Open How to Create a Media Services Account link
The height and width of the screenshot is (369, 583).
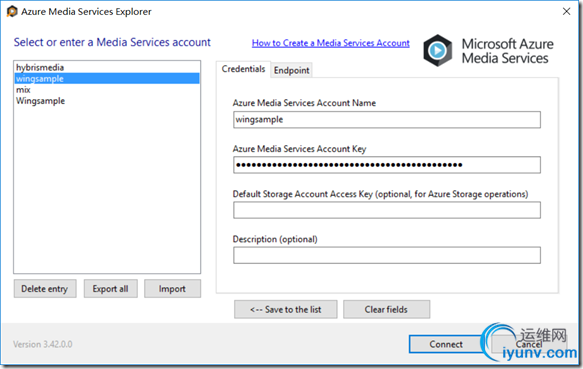331,43
